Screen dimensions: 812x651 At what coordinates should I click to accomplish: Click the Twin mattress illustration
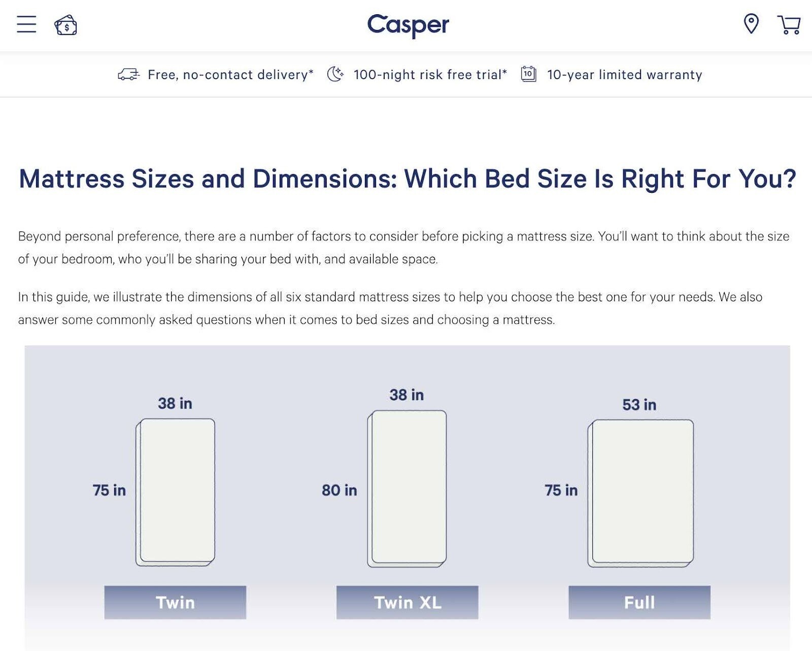[x=175, y=492]
